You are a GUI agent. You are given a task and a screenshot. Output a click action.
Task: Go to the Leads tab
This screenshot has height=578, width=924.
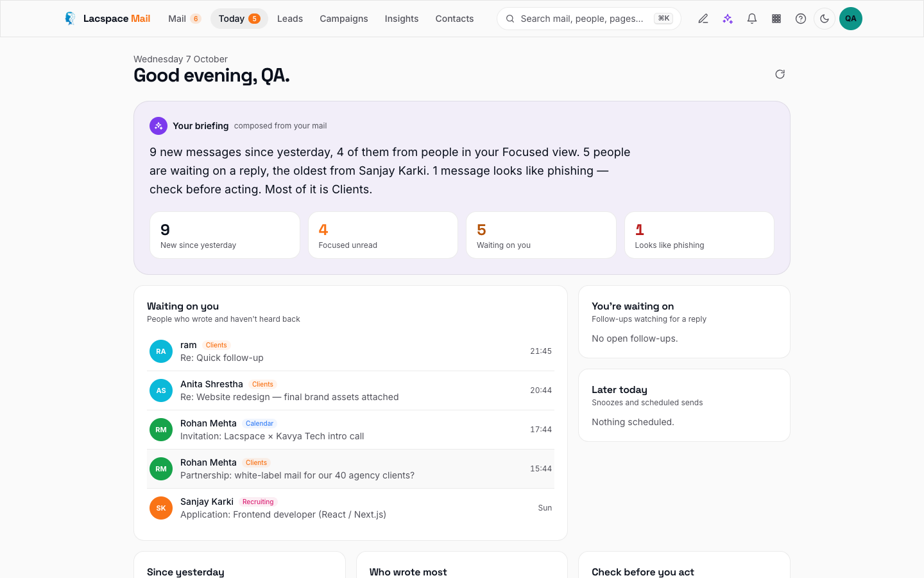point(290,19)
